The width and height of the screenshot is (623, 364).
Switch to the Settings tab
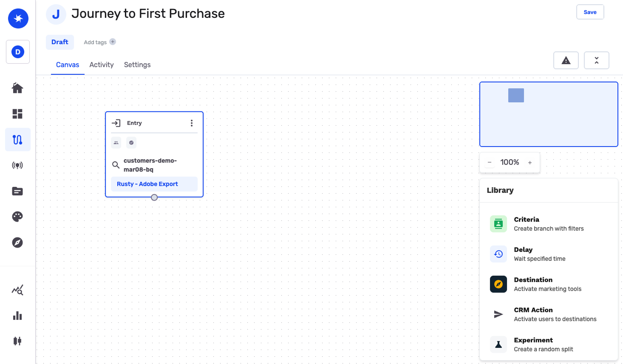point(137,65)
